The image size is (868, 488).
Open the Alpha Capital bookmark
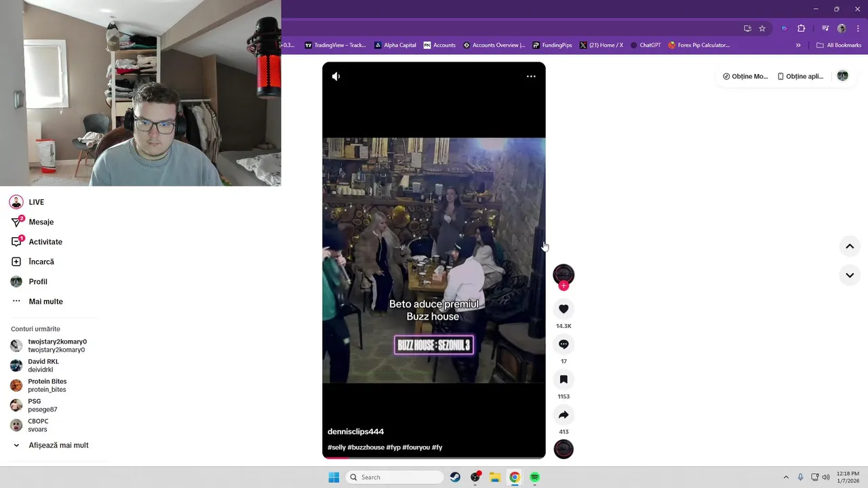tap(395, 45)
